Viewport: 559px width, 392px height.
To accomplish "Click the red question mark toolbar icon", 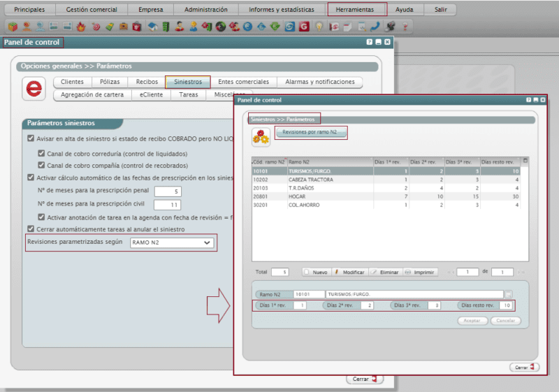I will tap(405, 27).
